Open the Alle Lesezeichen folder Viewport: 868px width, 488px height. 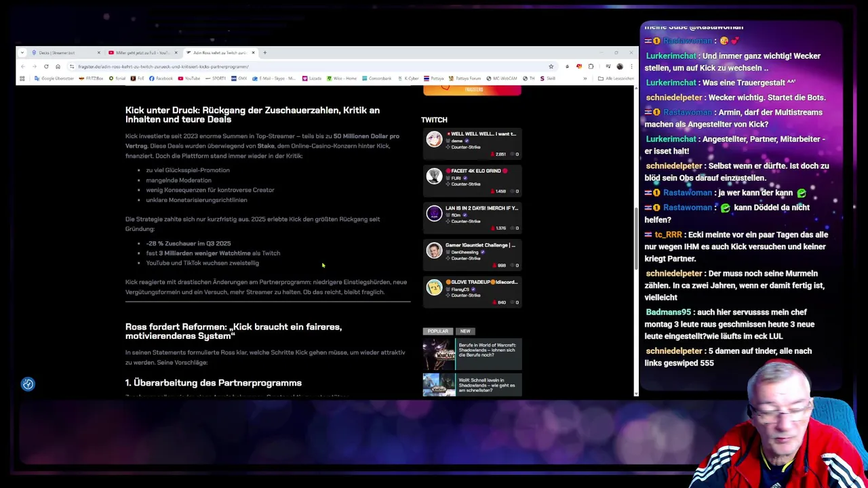click(616, 79)
